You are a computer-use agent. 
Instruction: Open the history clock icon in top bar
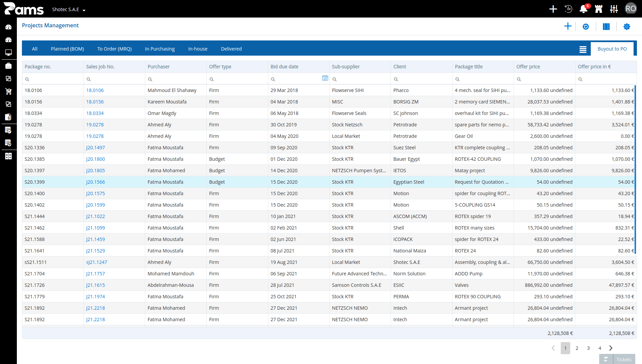(x=568, y=9)
